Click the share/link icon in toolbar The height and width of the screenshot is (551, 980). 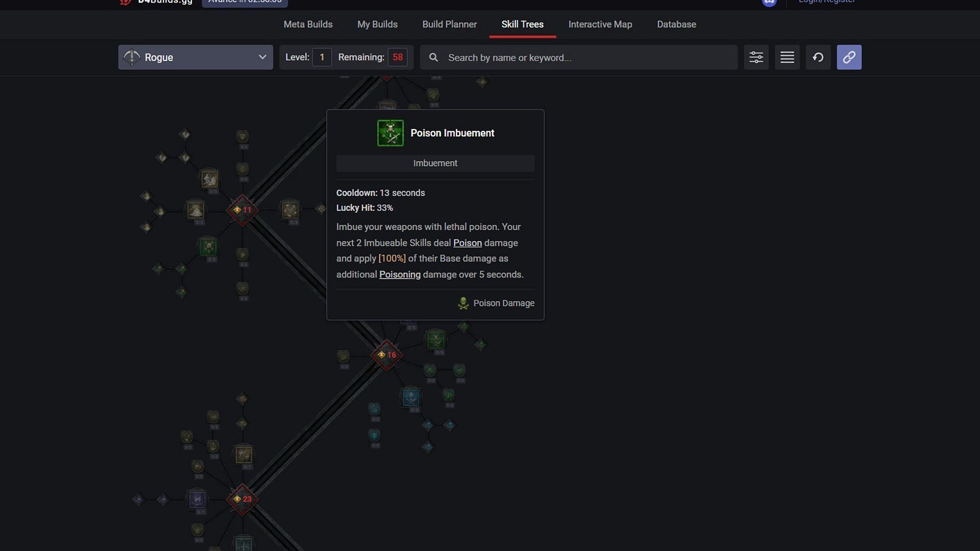click(x=849, y=57)
